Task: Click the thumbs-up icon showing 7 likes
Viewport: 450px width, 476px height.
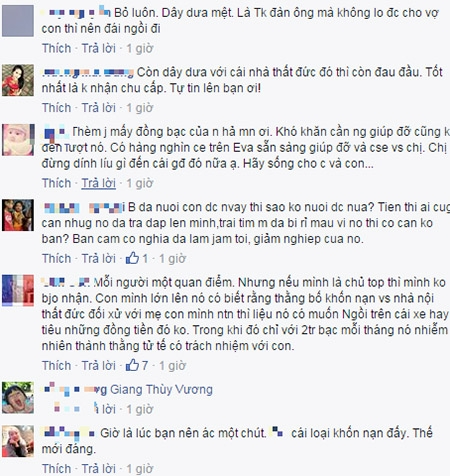Action: point(132,365)
